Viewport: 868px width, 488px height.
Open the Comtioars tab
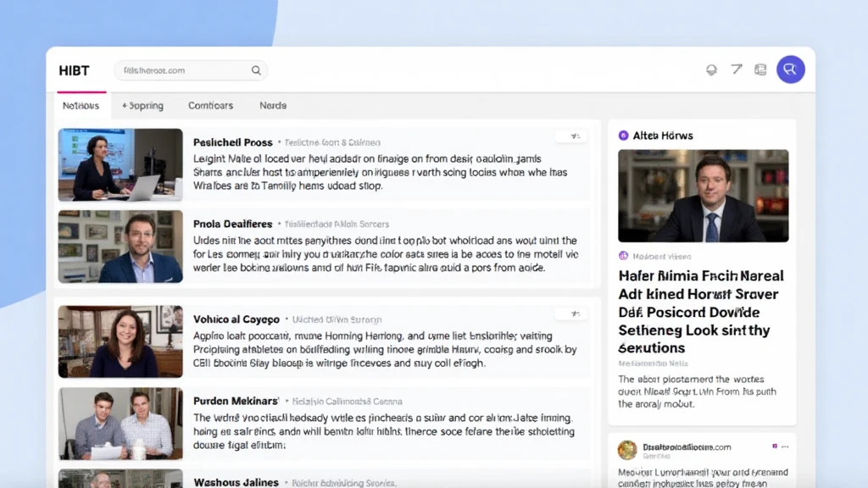pyautogui.click(x=210, y=106)
